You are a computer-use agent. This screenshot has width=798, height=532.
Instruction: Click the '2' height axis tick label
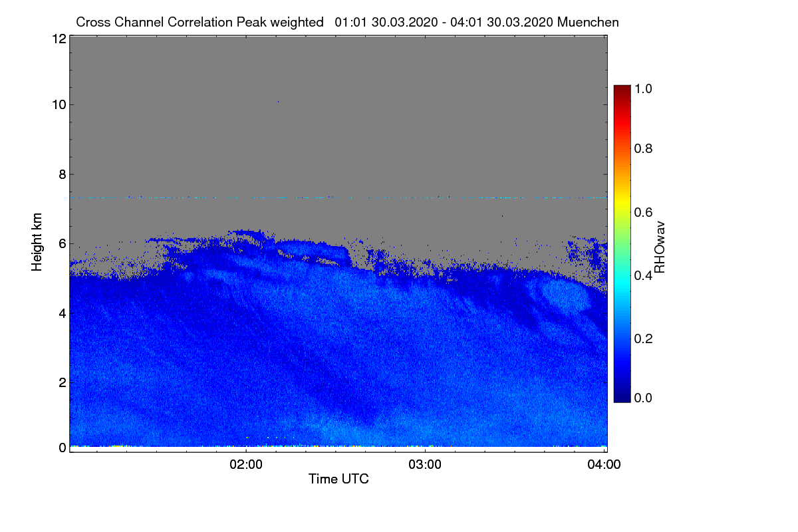[62, 382]
